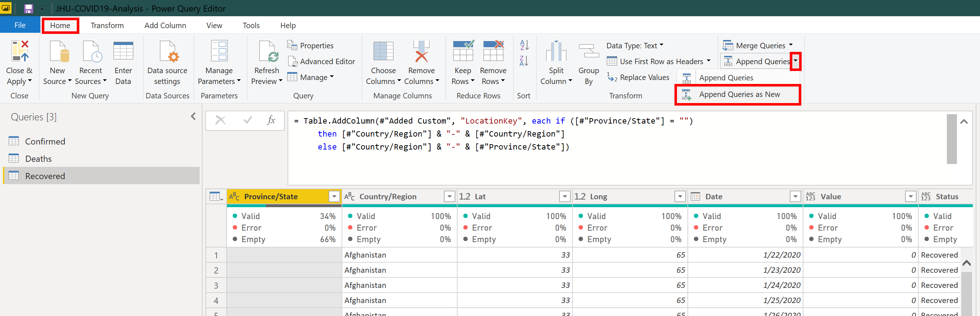This screenshot has width=980, height=316.
Task: Click the Refresh Preview icon
Action: click(x=268, y=51)
